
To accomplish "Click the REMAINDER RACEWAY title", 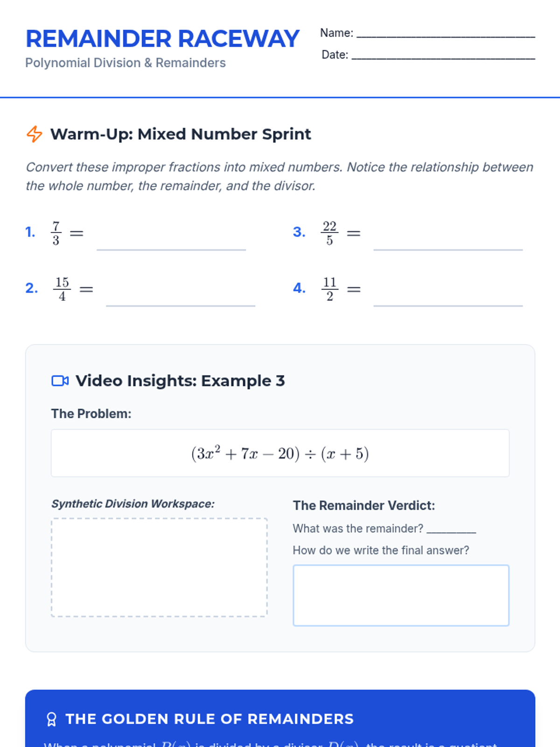I will tap(162, 39).
